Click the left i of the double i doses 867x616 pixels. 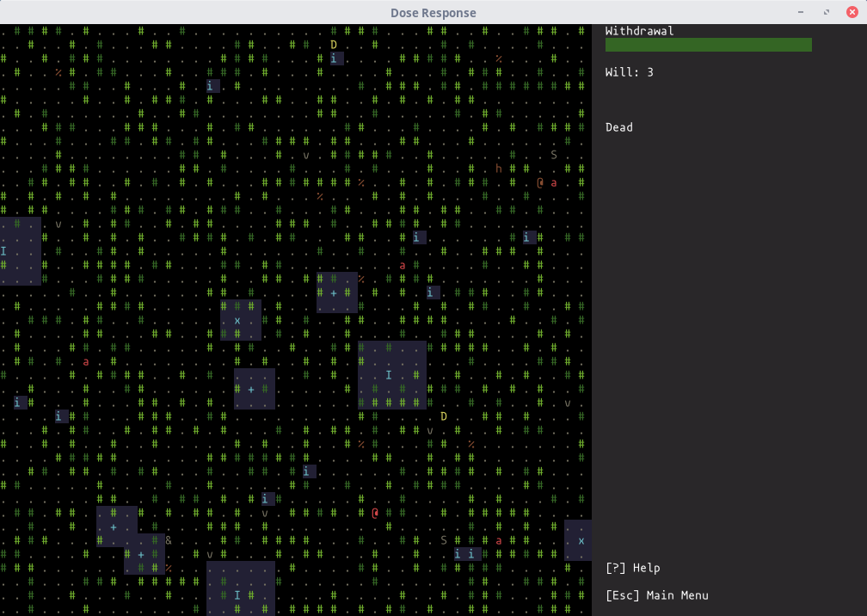pos(458,554)
